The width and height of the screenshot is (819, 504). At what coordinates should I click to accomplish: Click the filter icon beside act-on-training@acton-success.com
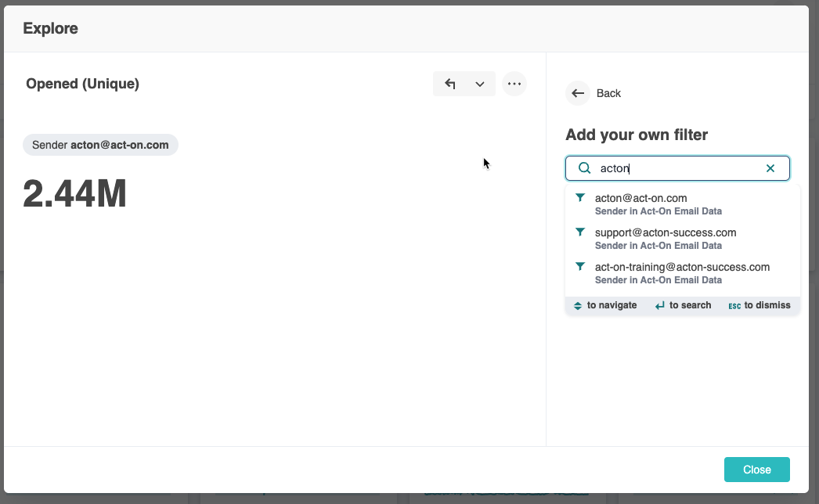pyautogui.click(x=580, y=267)
